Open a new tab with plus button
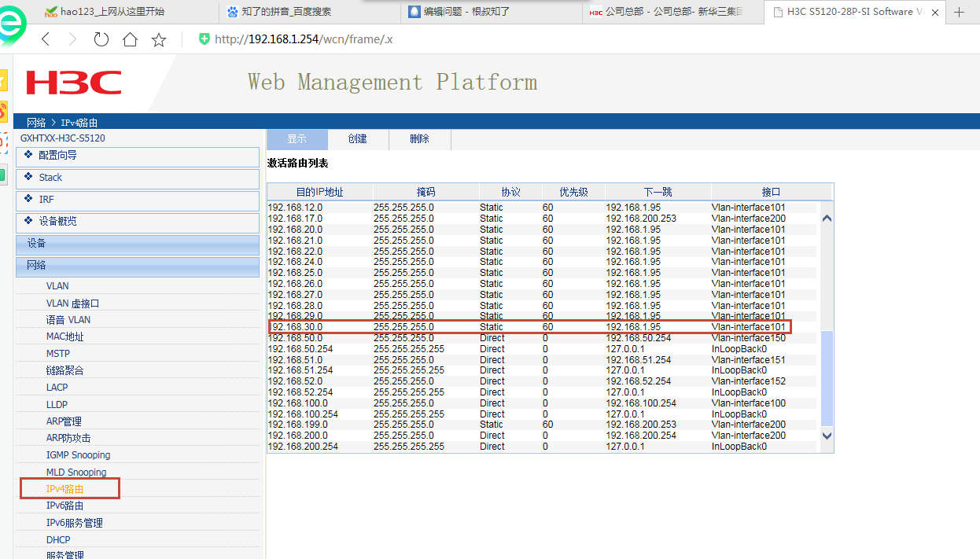Viewport: 980px width, 559px height. [x=959, y=12]
